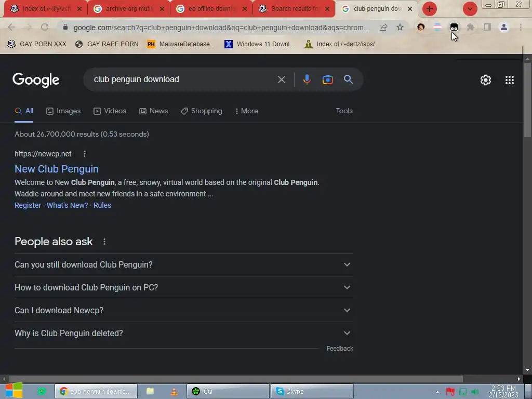
Task: Go back to the previous page
Action: click(x=11, y=27)
